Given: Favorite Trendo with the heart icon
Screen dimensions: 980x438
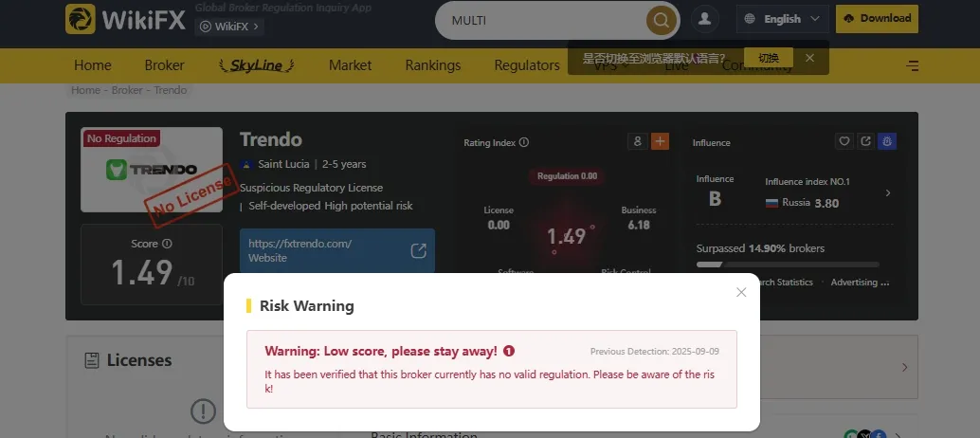Looking at the screenshot, I should point(844,141).
